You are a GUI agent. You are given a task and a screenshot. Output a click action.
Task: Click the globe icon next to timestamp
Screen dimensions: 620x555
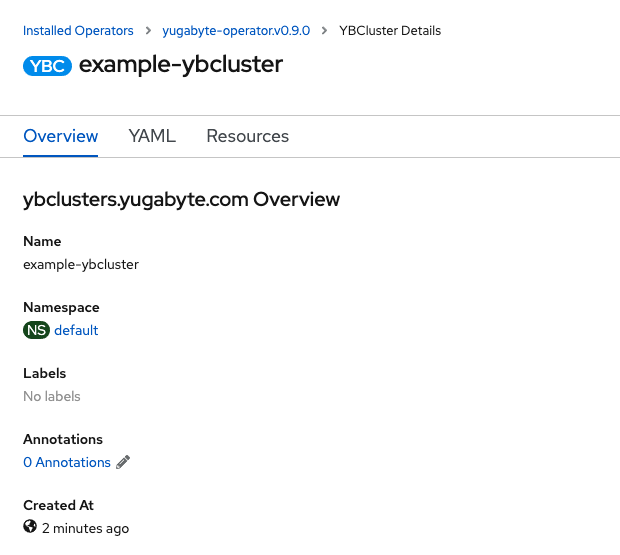coord(30,527)
